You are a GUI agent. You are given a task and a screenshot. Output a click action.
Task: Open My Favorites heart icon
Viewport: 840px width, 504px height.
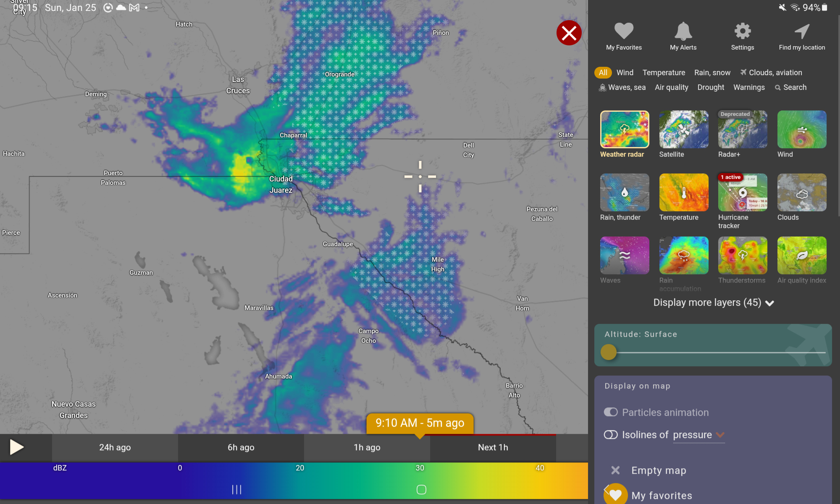[624, 31]
